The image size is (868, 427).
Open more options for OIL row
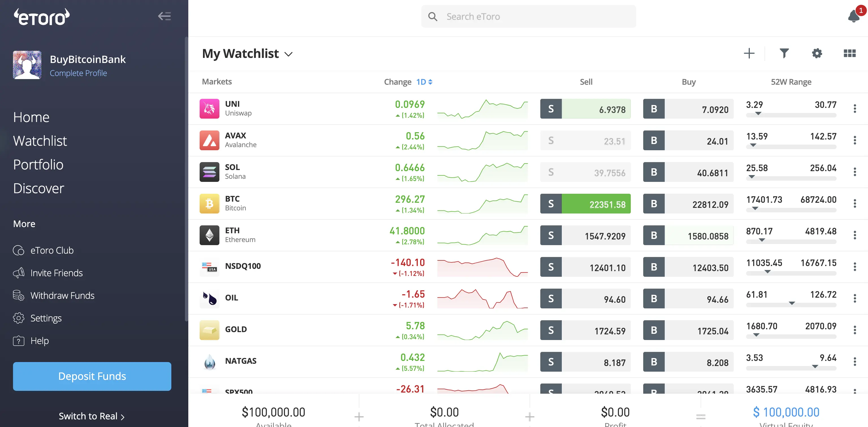pos(854,299)
